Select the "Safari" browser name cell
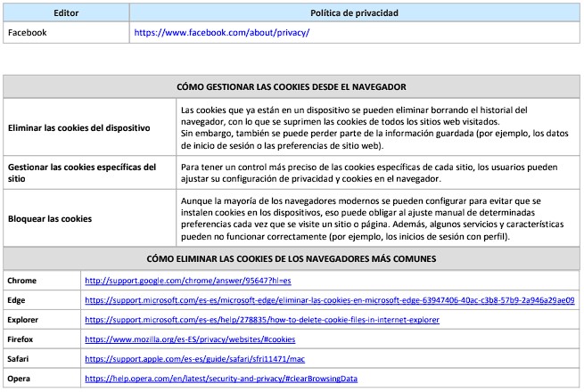Screen dimensions: 584x392 pyautogui.click(x=20, y=359)
